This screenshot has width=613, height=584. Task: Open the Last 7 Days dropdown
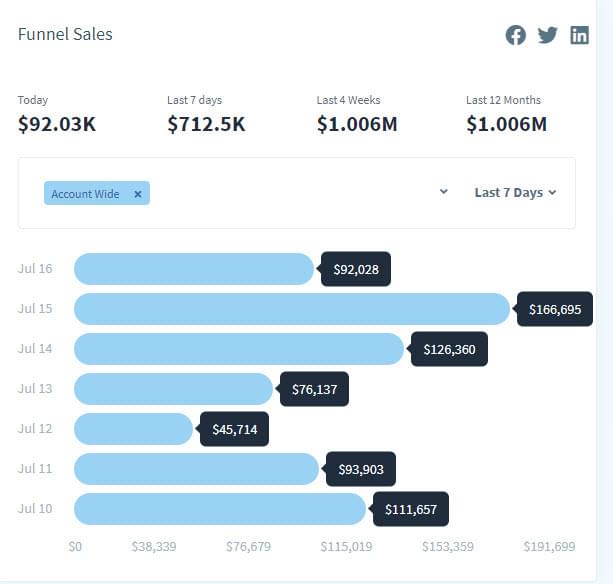pos(515,192)
